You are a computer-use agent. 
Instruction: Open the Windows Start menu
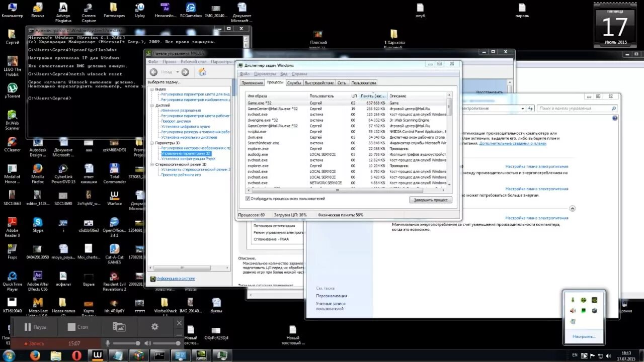coord(9,355)
